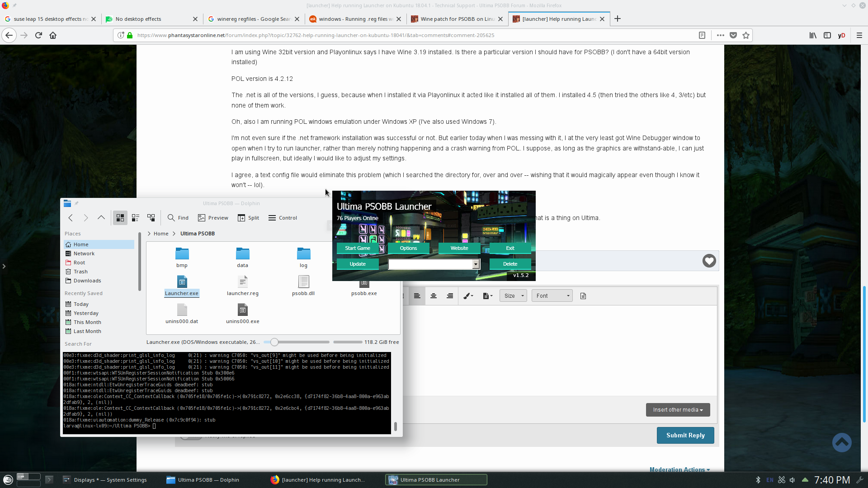Click Update in PSOBB Launcher
The height and width of the screenshot is (488, 868).
click(358, 264)
